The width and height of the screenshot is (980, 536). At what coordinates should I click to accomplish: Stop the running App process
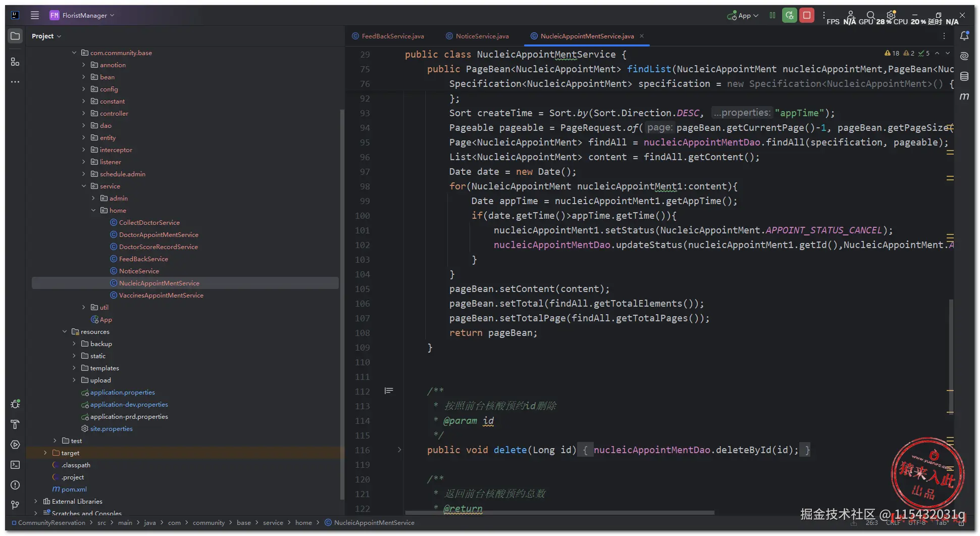(x=807, y=15)
